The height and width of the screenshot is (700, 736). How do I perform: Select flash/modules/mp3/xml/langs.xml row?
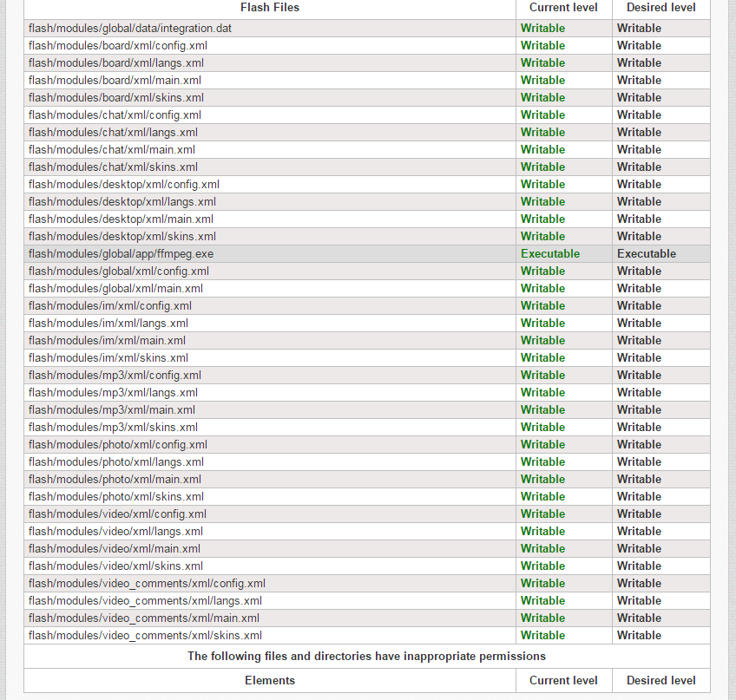point(113,393)
